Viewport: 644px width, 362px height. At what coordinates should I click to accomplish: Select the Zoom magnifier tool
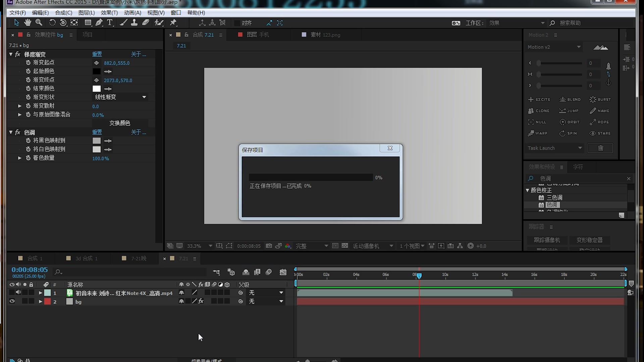point(39,22)
